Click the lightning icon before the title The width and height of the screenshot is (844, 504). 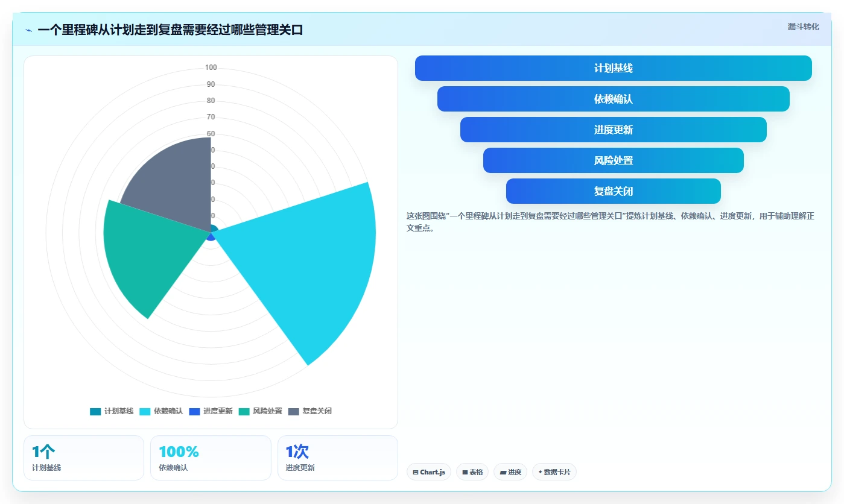[x=29, y=30]
